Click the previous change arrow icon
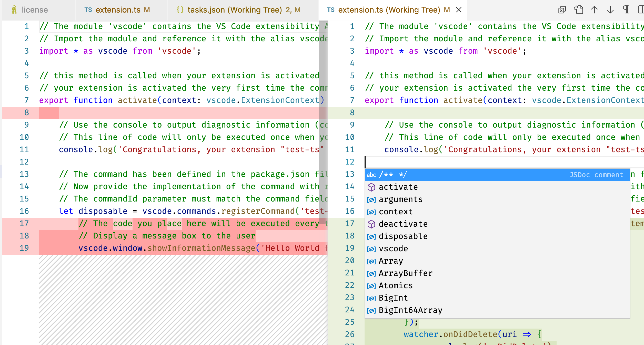This screenshot has width=644, height=345. [594, 9]
